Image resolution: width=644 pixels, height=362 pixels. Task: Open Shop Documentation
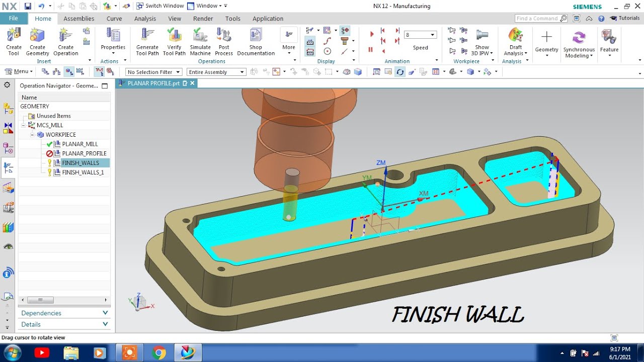(256, 41)
